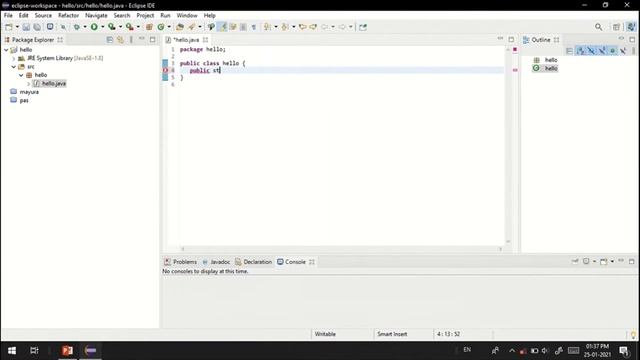
Task: Maximize the editor area
Action: tap(511, 39)
